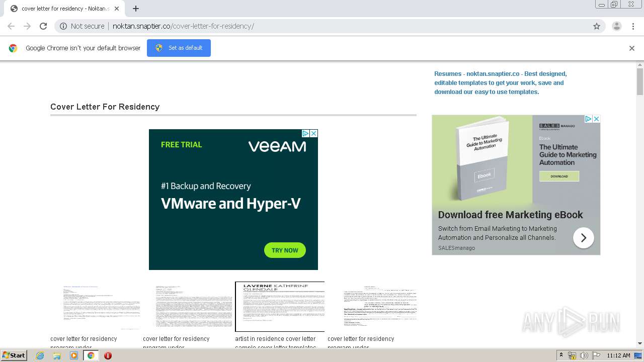Screen dimensions: 644x362
Task: Close the Veeam ad with the X icon
Action: click(313, 133)
